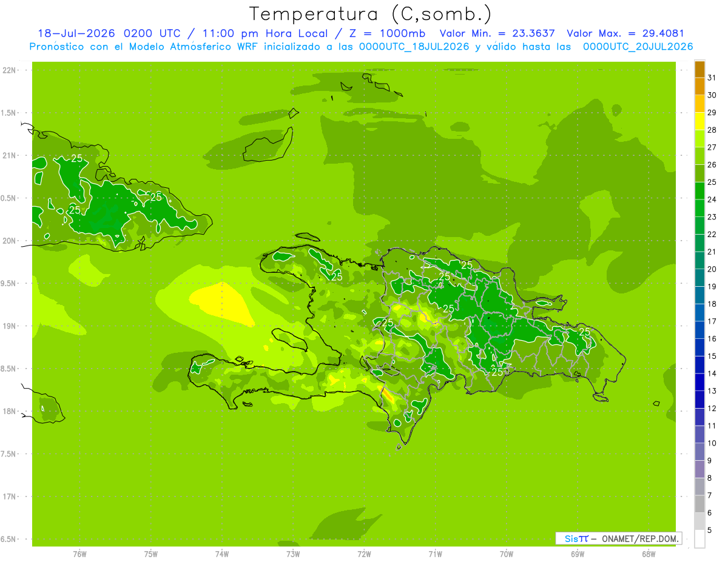Click the latitude label '7.5N'
728x562 pixels.
[x=9, y=453]
